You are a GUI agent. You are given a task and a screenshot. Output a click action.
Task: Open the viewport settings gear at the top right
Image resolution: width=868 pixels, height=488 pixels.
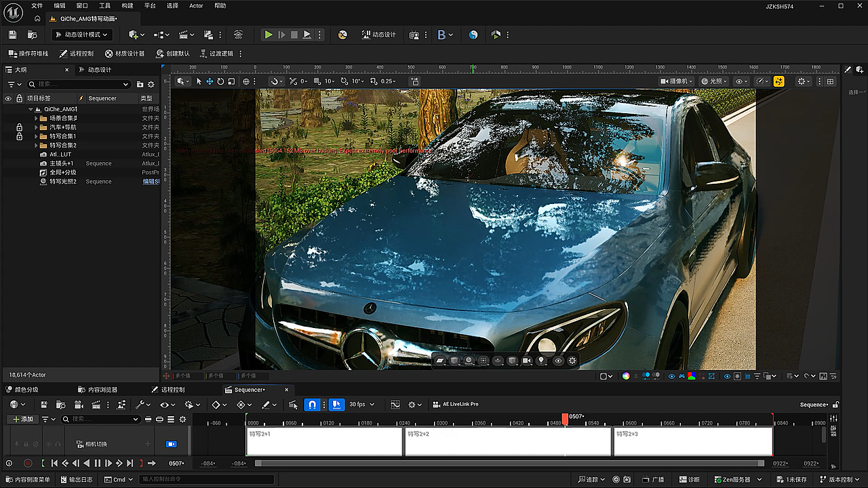tap(804, 81)
